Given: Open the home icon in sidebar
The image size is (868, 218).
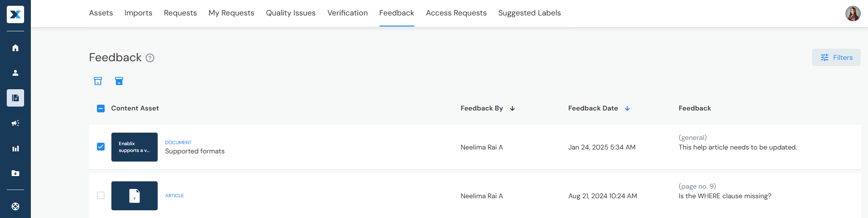Looking at the screenshot, I should pos(15,48).
